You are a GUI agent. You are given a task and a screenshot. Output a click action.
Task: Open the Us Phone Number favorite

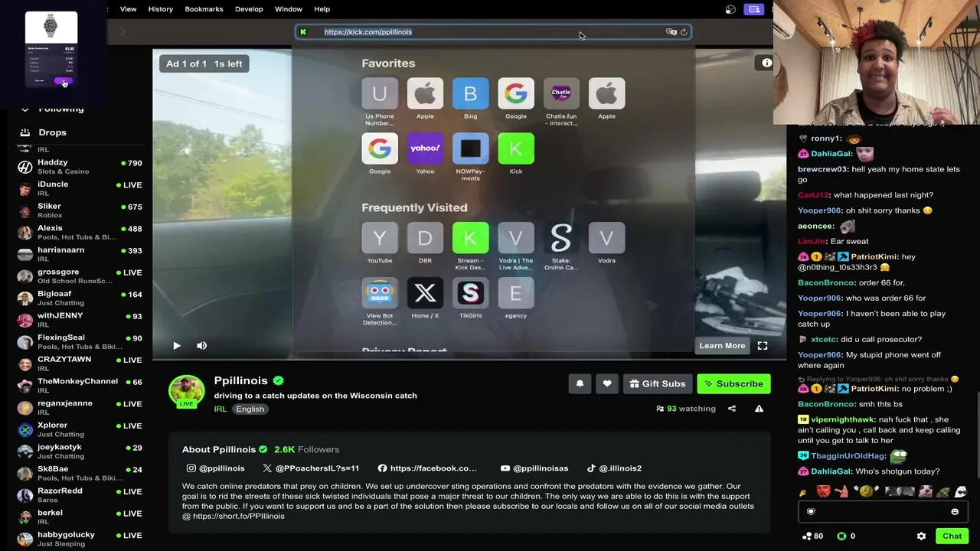tap(380, 102)
